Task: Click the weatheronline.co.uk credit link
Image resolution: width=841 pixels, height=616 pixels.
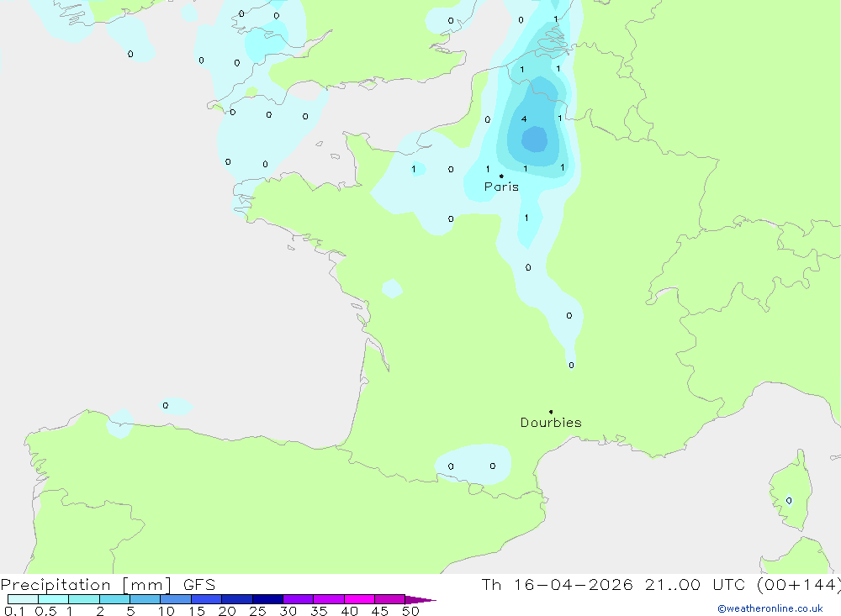Action: [x=770, y=608]
